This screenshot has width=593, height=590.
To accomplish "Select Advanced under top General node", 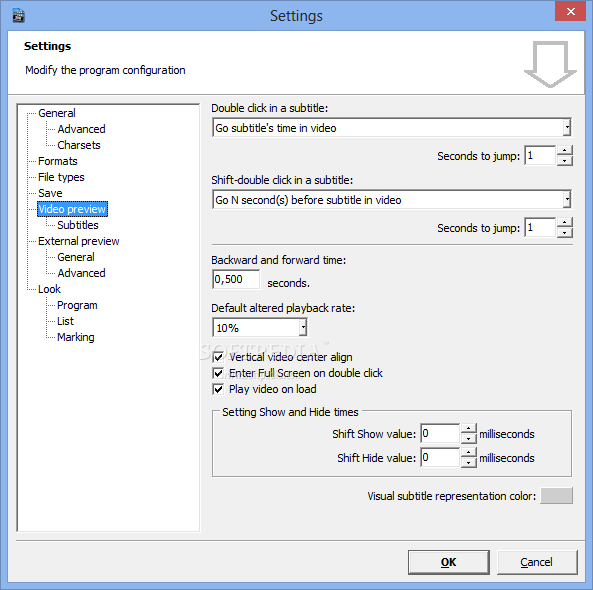I will pos(81,129).
